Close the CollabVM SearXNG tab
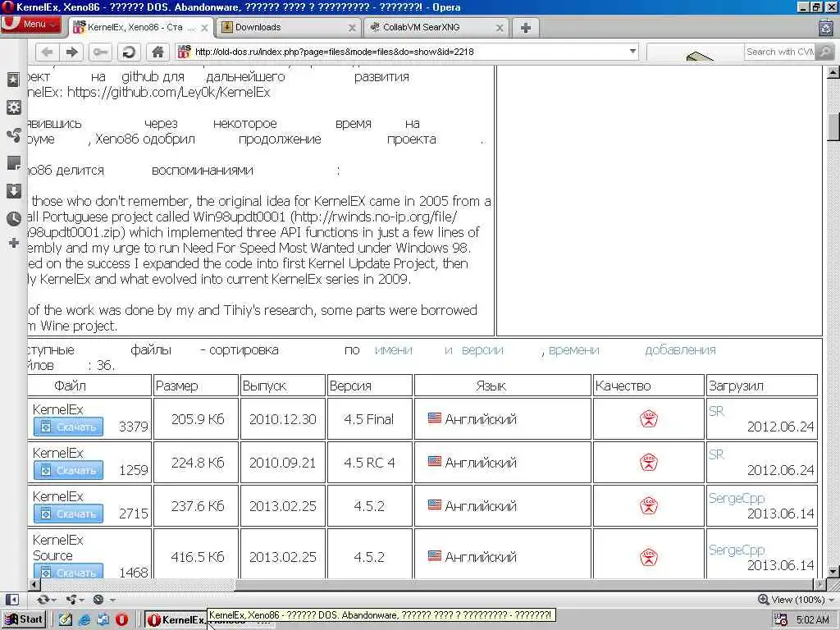Image resolution: width=840 pixels, height=630 pixels. pos(500,28)
